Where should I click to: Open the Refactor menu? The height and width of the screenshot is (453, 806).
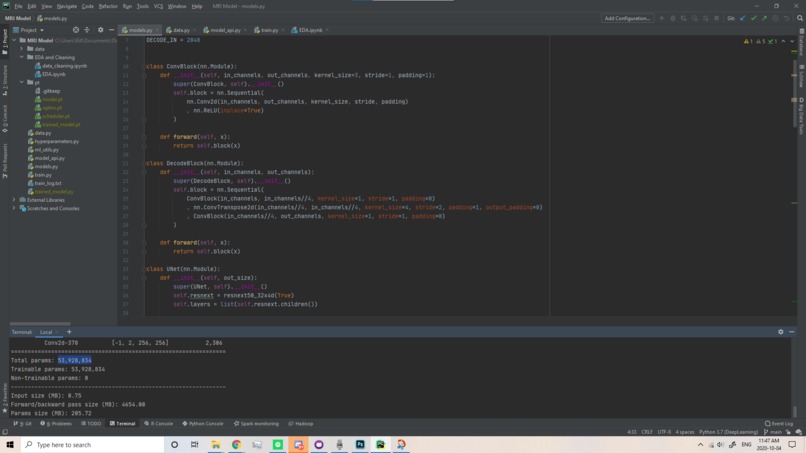[x=108, y=6]
